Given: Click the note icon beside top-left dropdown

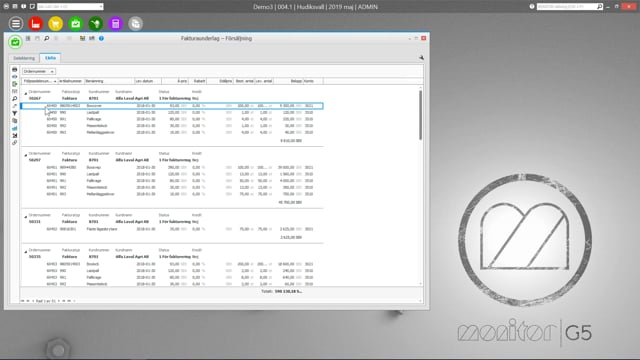Looking at the screenshot, I should pos(32,7).
